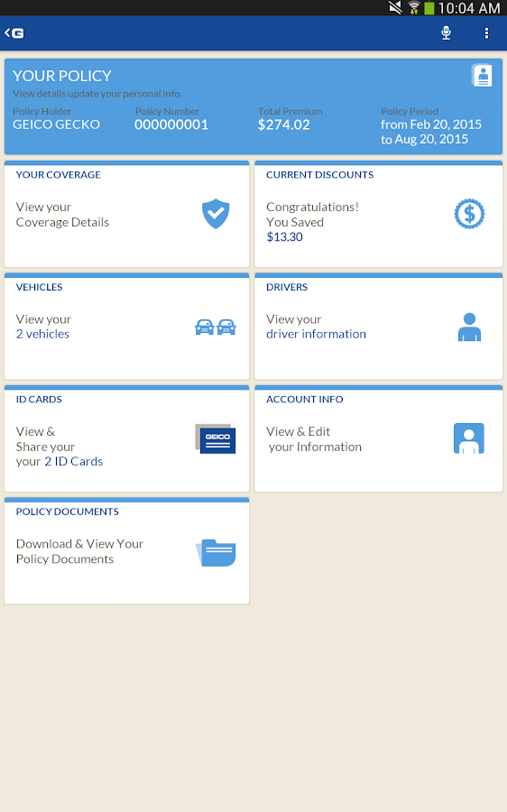This screenshot has width=507, height=812.
Task: Click the policy documents folder icon
Action: (x=216, y=552)
